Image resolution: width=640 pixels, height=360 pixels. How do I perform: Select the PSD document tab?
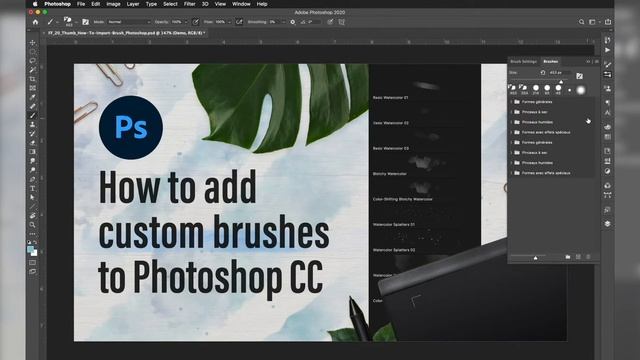coord(127,33)
